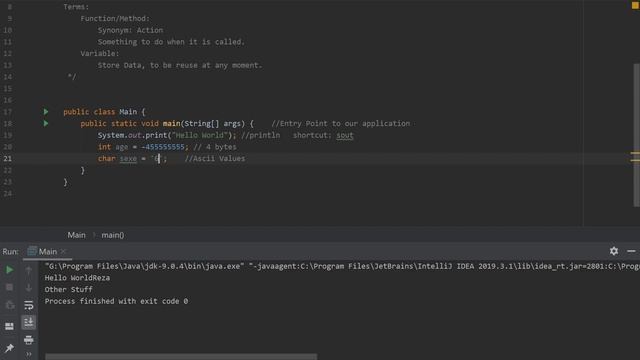Click the java.exe command line in console
Viewport: 640px width, 360px height.
[342, 266]
